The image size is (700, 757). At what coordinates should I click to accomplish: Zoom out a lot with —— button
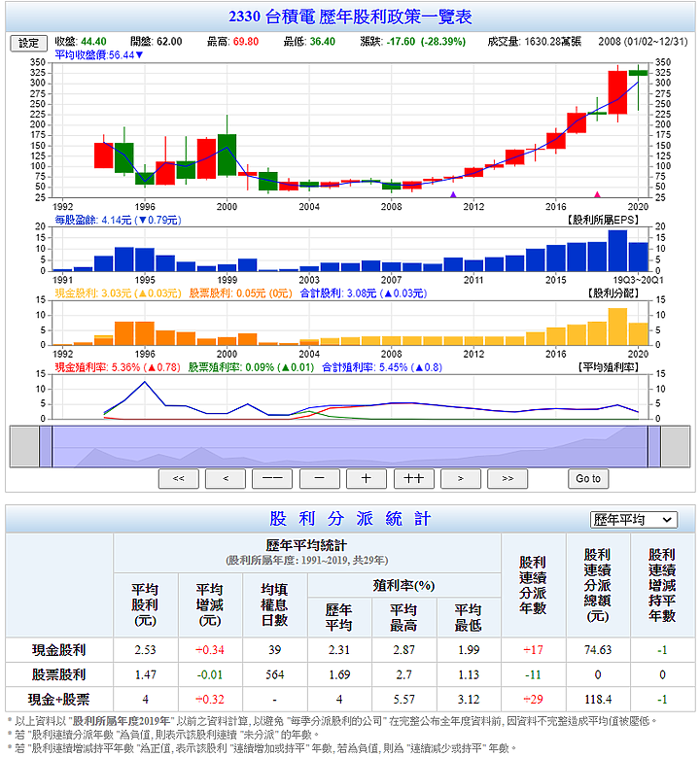click(272, 478)
